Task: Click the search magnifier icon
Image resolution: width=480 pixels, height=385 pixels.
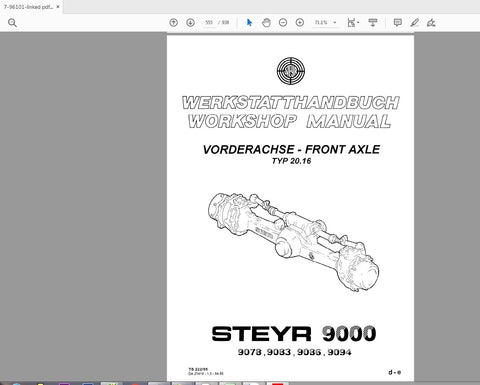Action: 12,23
